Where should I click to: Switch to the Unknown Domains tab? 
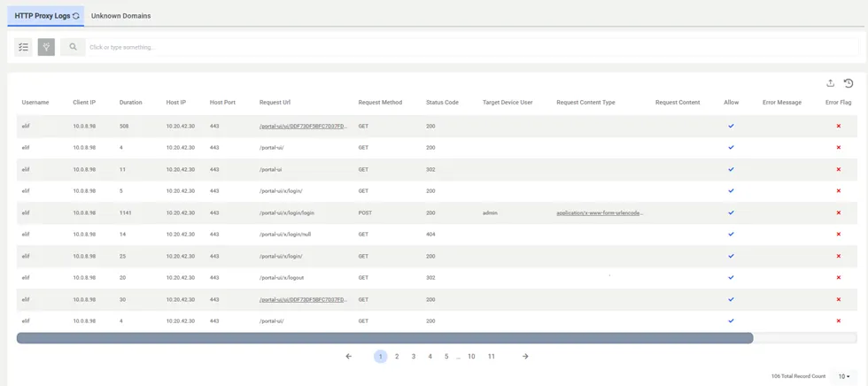click(120, 16)
